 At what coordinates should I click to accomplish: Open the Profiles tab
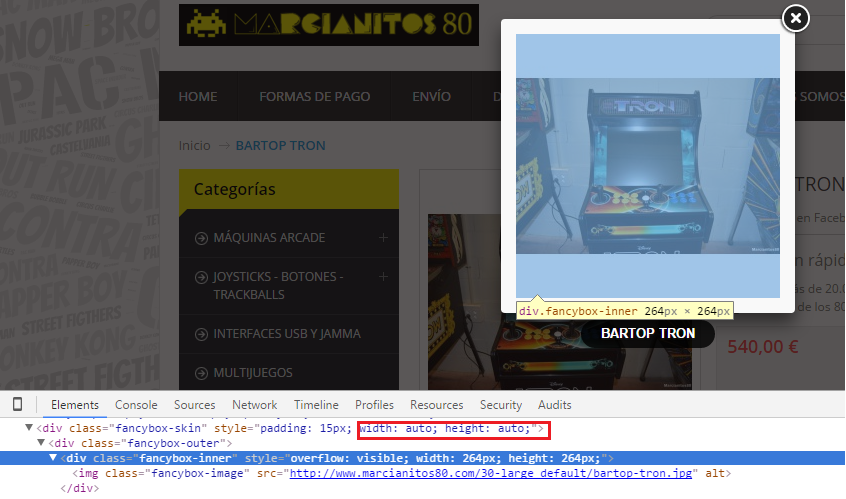coord(374,405)
